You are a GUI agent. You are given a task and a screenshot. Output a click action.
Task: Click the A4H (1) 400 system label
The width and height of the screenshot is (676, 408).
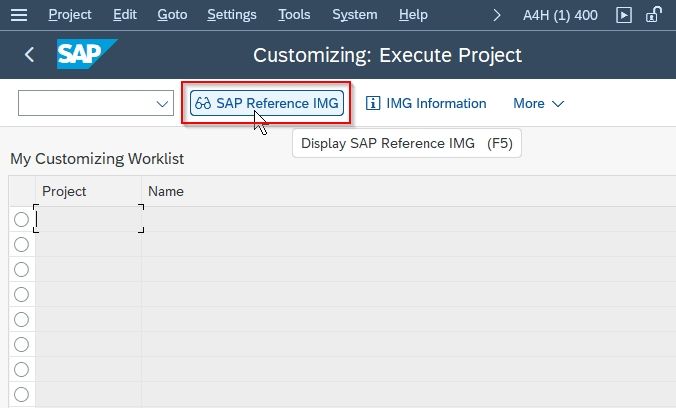[560, 16]
